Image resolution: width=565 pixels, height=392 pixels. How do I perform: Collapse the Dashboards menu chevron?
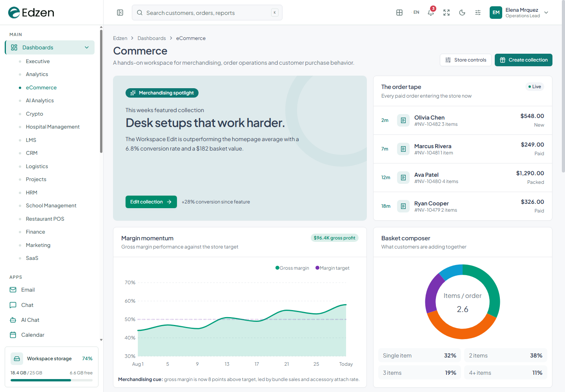(x=87, y=47)
